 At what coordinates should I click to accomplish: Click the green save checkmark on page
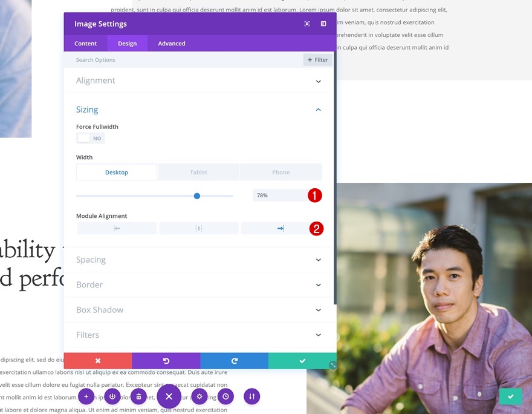511,396
